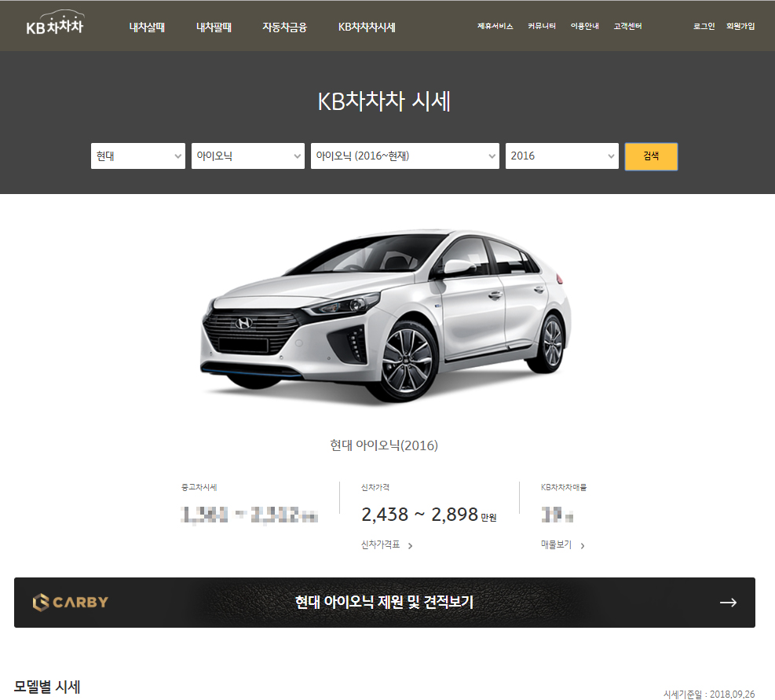This screenshot has height=700, width=775.
Task: Expand the 현대 manufacturer dropdown
Action: tap(138, 156)
